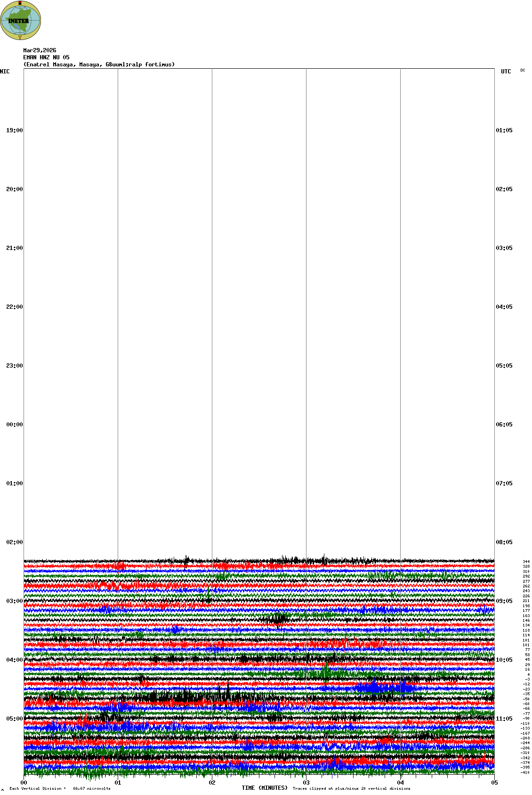Click the 06:05 UTC time label
Viewport: 532px width, 795px height.
click(x=504, y=425)
